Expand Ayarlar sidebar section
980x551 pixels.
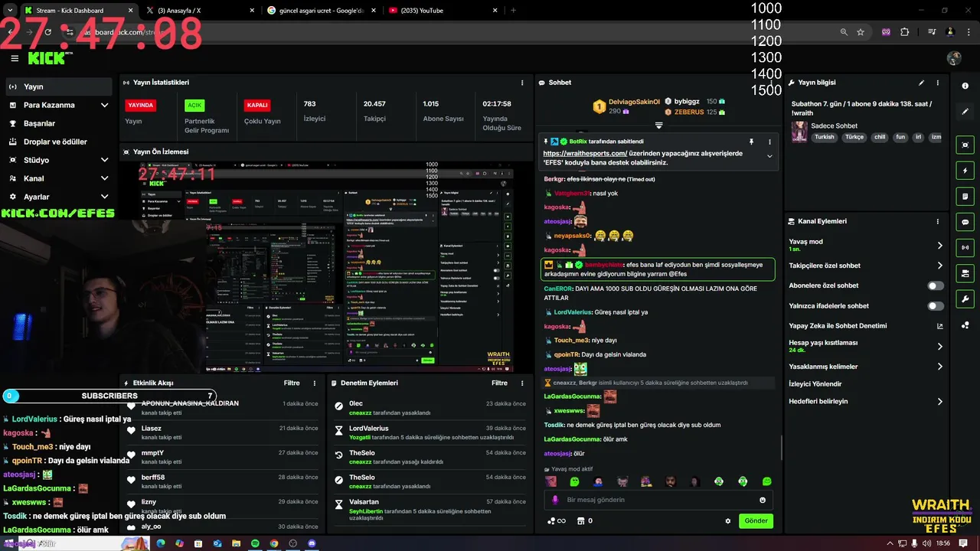point(104,197)
